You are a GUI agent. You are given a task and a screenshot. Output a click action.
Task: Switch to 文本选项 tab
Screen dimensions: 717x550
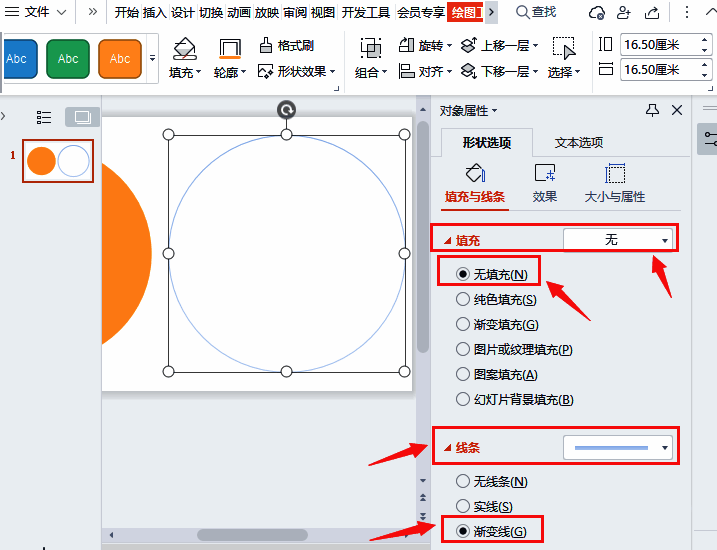(x=579, y=143)
